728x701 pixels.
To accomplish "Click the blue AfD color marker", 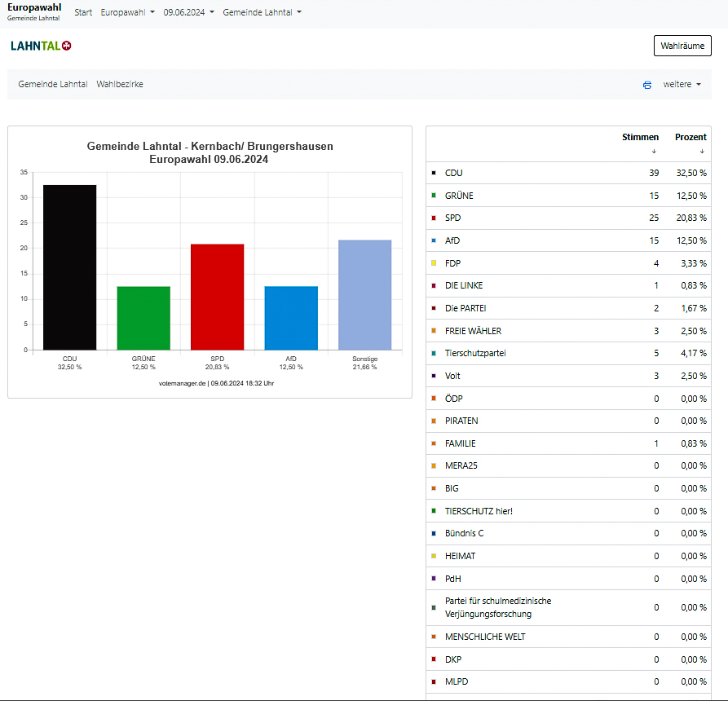I will [x=433, y=241].
